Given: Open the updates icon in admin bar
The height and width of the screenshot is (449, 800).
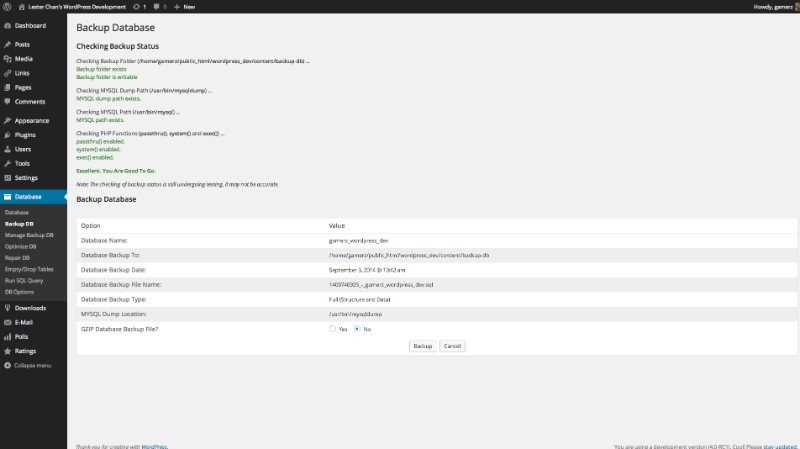Looking at the screenshot, I should pos(136,7).
